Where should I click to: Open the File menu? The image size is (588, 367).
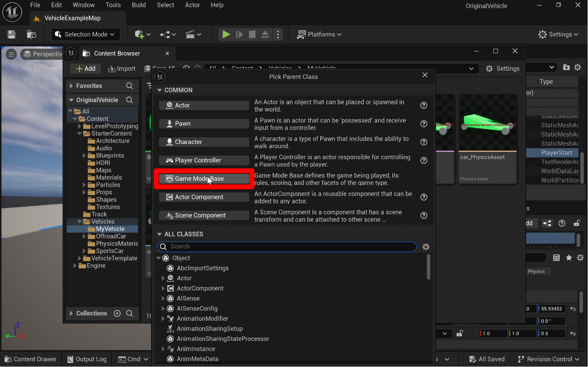(x=35, y=5)
